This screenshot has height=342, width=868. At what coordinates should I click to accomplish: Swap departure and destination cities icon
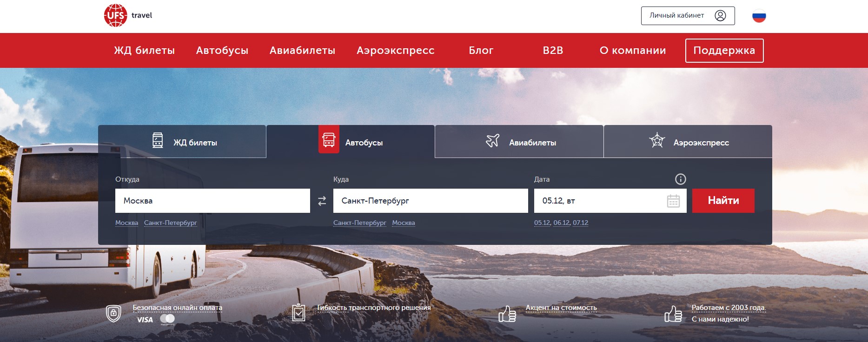322,201
